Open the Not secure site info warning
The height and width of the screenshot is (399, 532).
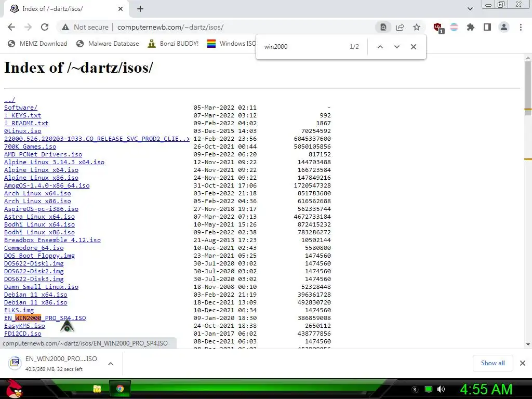tap(85, 27)
